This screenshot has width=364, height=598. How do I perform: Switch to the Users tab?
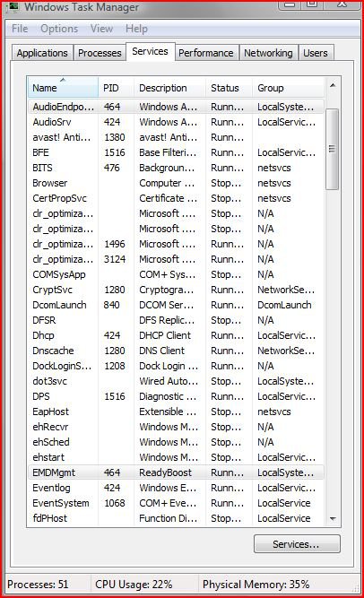(316, 53)
